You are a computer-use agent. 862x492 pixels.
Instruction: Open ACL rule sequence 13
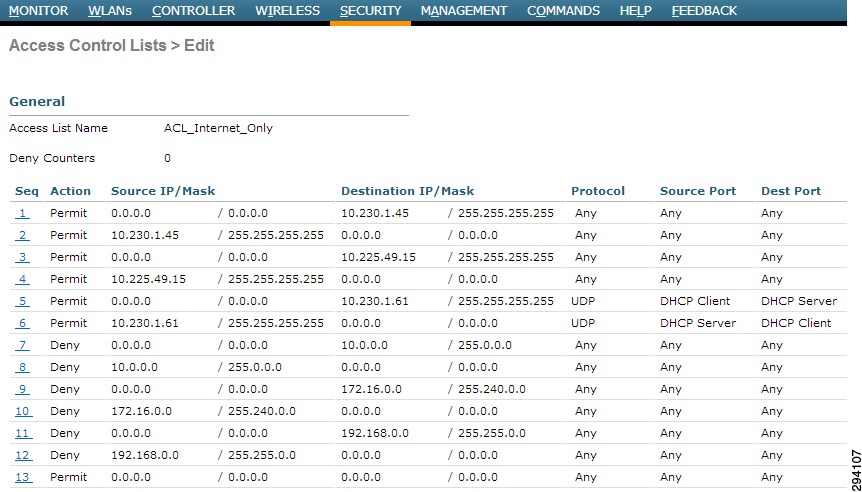tap(23, 477)
